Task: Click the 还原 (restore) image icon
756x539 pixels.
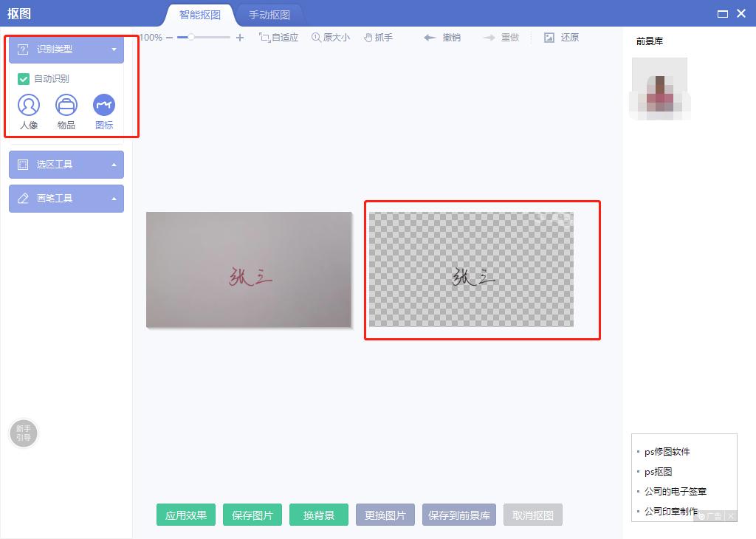Action: click(549, 37)
